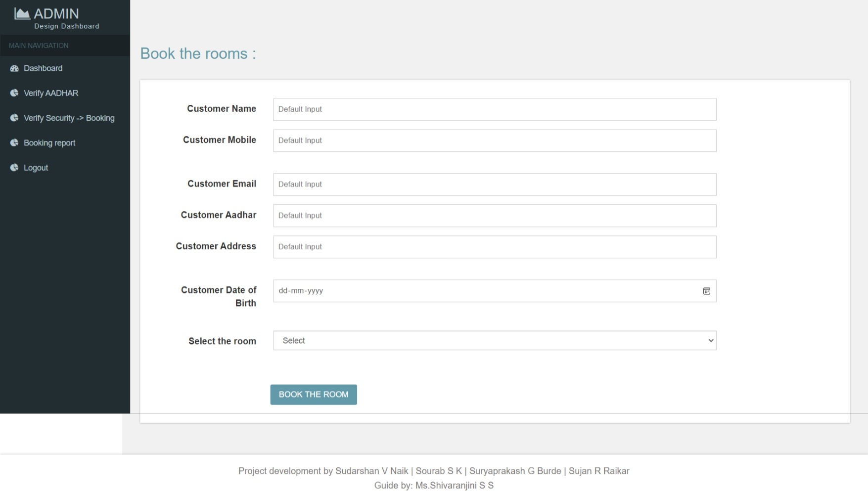
Task: Click the pie icon beside Booking report
Action: coord(14,143)
